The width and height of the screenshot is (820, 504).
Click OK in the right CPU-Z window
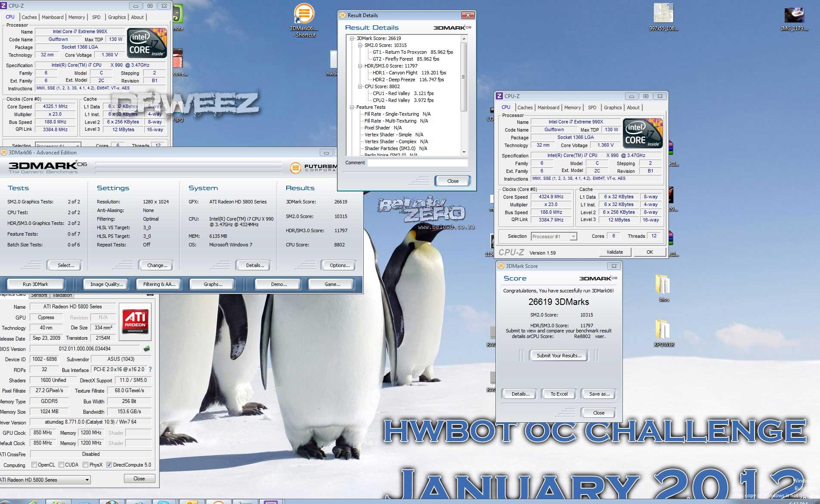pos(650,252)
